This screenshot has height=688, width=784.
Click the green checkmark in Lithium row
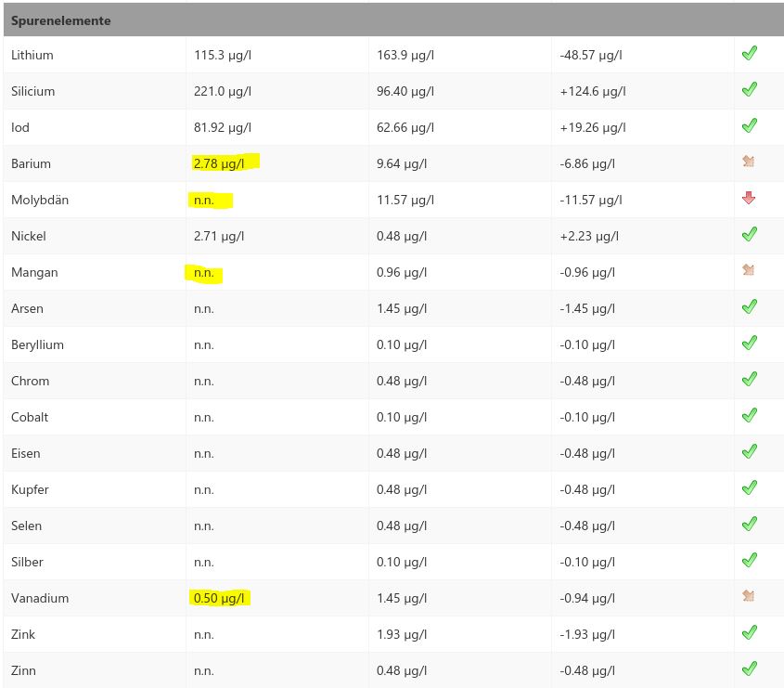tap(749, 54)
